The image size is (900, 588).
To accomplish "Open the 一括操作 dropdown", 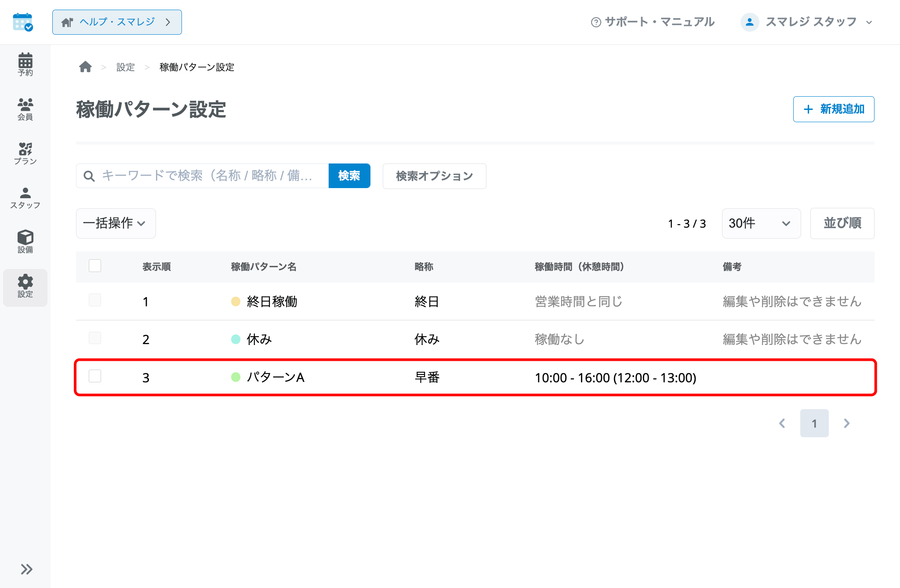I will point(116,223).
